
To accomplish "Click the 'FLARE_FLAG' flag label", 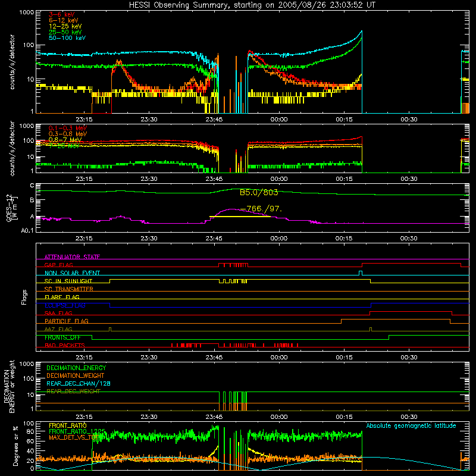I will 62,297.
